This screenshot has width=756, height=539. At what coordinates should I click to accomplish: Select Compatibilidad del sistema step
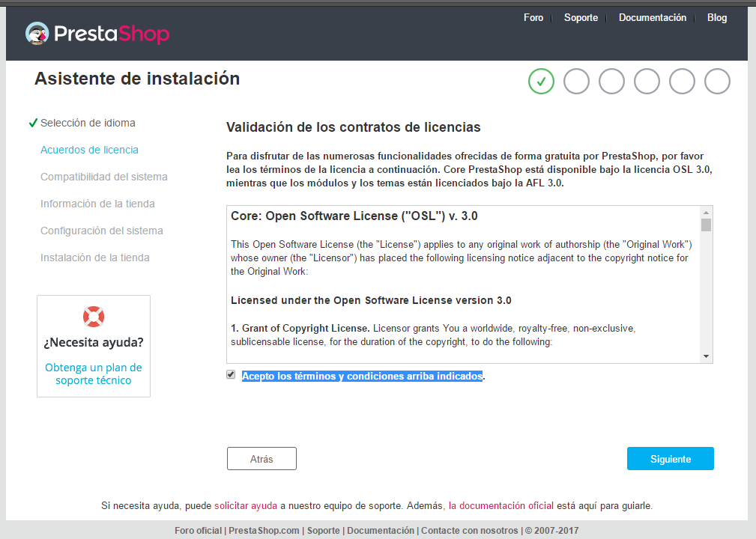point(103,177)
